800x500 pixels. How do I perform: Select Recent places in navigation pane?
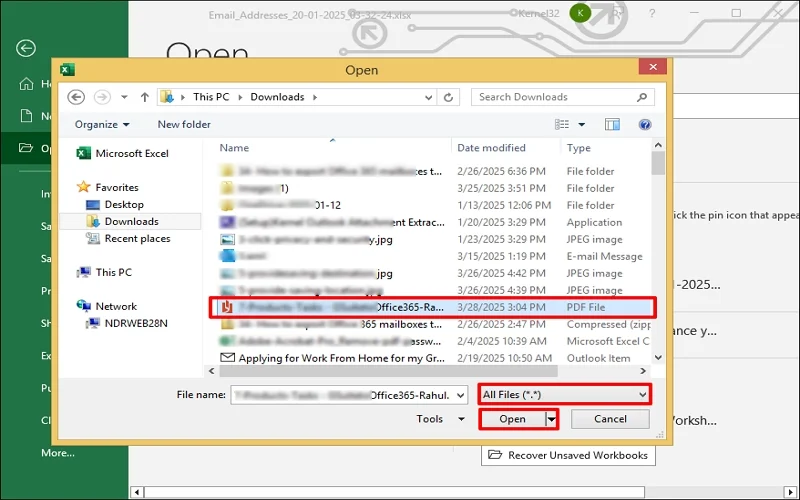click(x=137, y=238)
